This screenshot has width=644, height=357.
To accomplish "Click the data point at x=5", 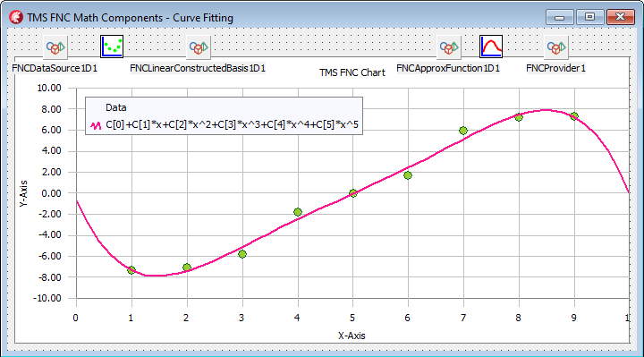I will [352, 193].
